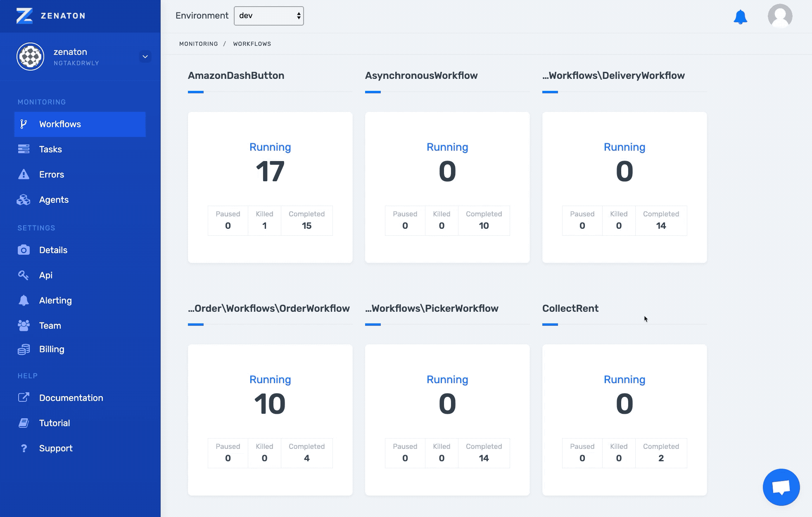The image size is (812, 517).
Task: Click Completed 2 in CollectRent card
Action: (661, 453)
